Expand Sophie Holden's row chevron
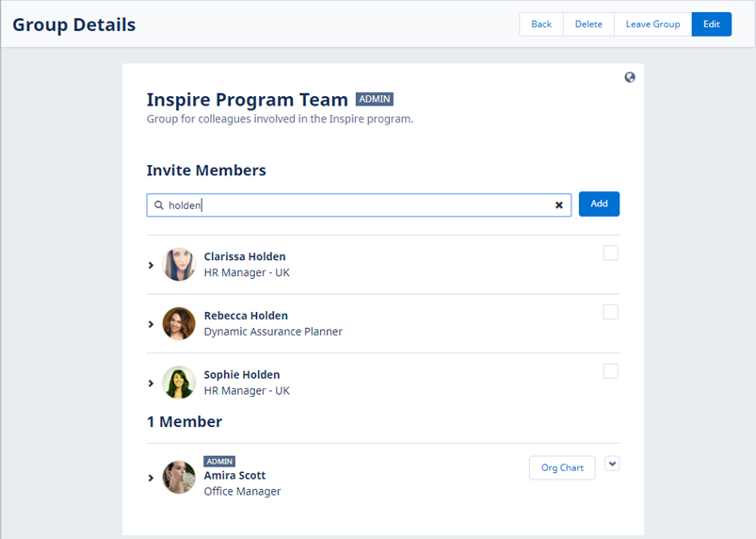 tap(151, 384)
